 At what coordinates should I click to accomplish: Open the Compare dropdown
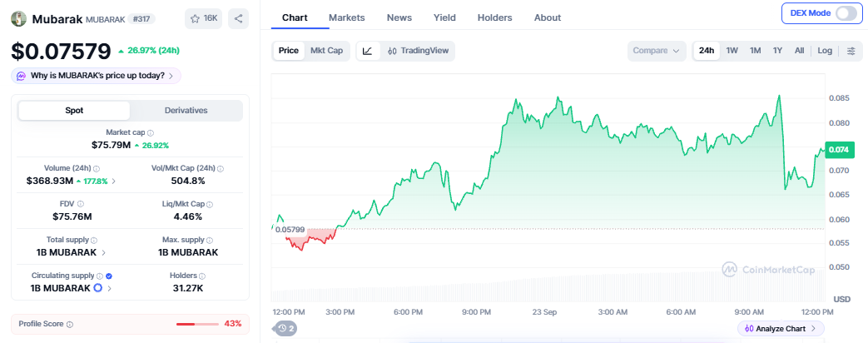tap(657, 51)
